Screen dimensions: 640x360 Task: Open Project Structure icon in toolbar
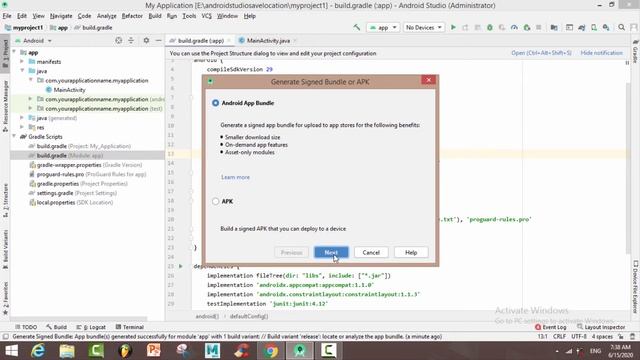[554, 27]
